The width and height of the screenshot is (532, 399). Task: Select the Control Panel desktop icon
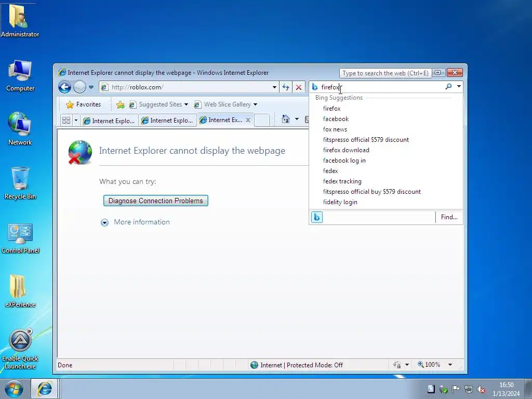click(20, 238)
